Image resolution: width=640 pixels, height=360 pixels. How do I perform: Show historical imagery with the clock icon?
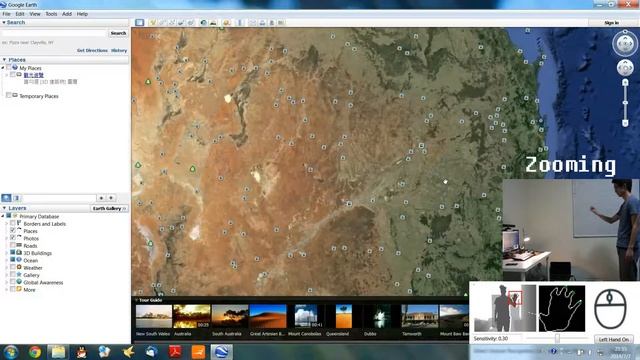[x=203, y=22]
